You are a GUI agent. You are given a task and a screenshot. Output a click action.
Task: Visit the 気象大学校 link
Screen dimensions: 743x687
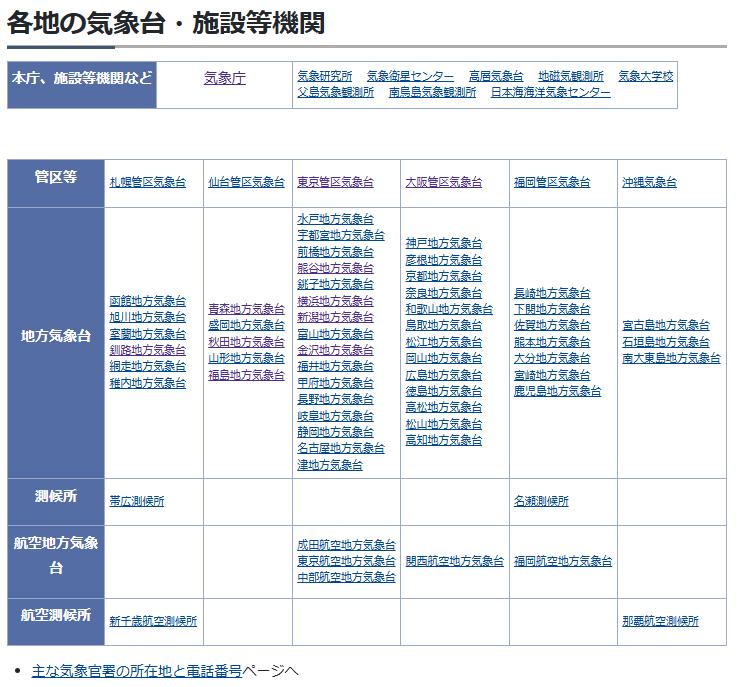click(646, 76)
